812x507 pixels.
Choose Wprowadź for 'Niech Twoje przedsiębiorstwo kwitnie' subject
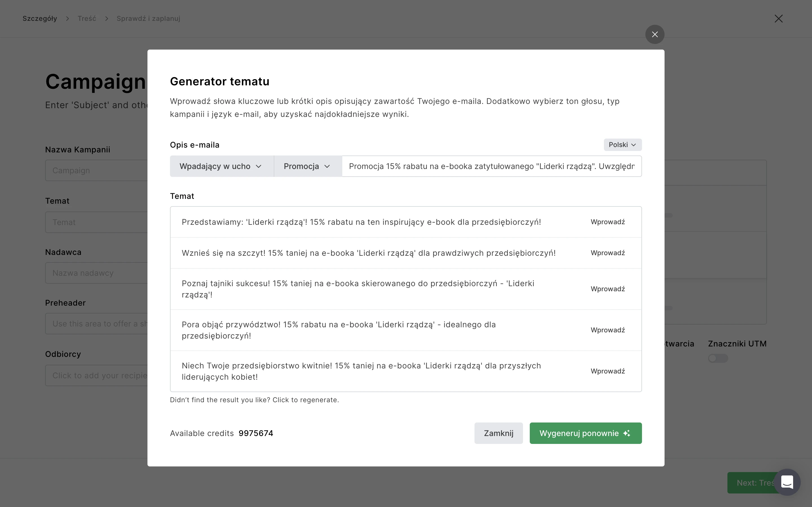(608, 371)
